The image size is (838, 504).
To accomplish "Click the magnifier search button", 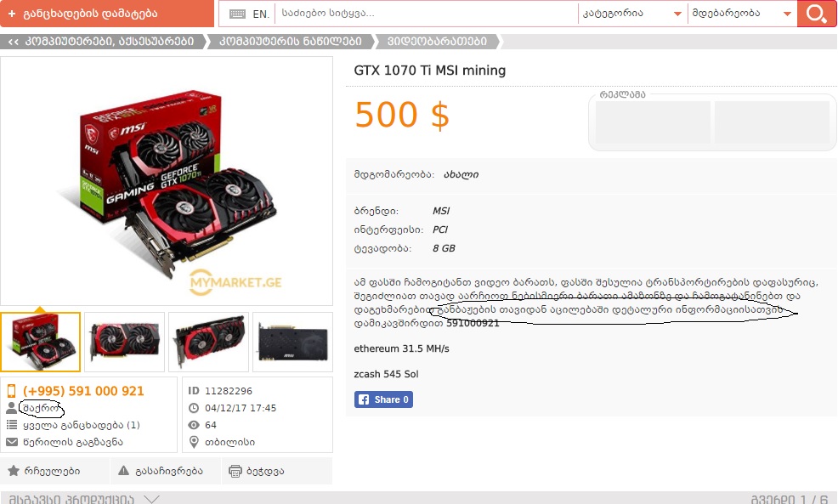I will 817,14.
